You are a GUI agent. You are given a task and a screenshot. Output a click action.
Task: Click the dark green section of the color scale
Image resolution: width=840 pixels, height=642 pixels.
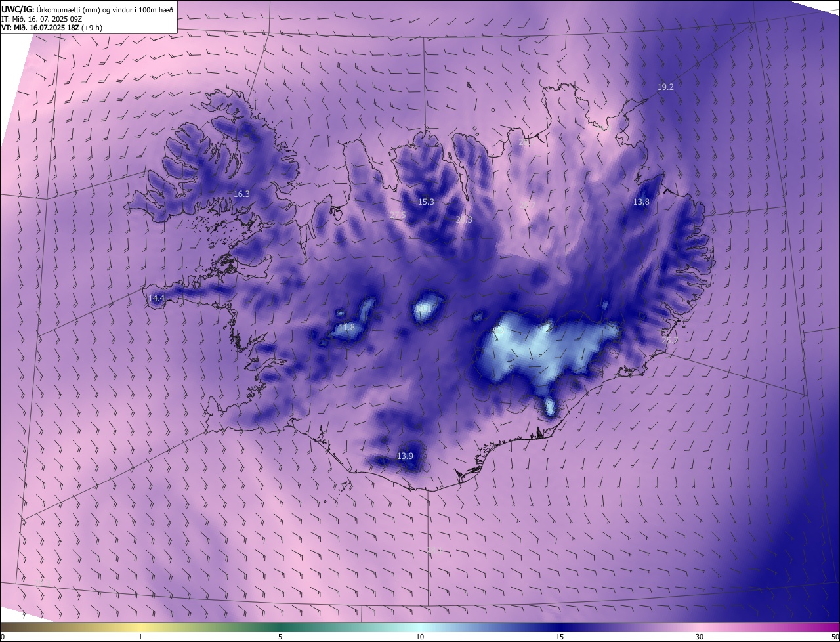(x=280, y=627)
